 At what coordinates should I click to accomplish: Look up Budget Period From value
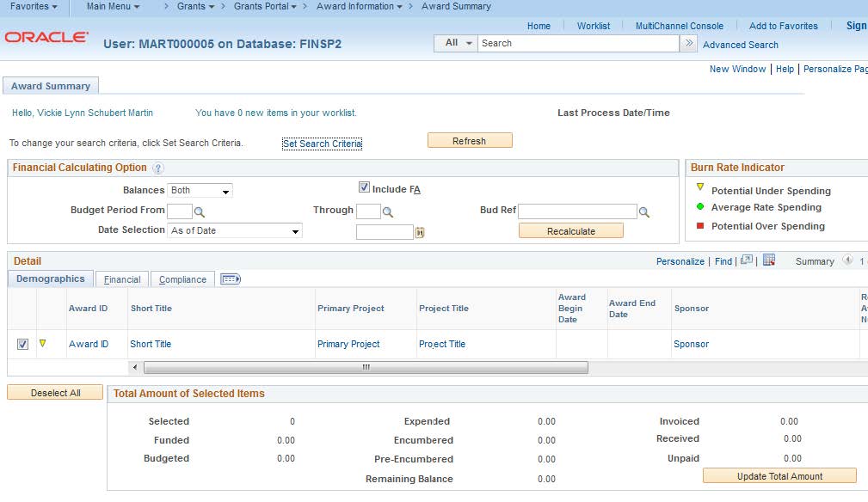click(x=200, y=211)
